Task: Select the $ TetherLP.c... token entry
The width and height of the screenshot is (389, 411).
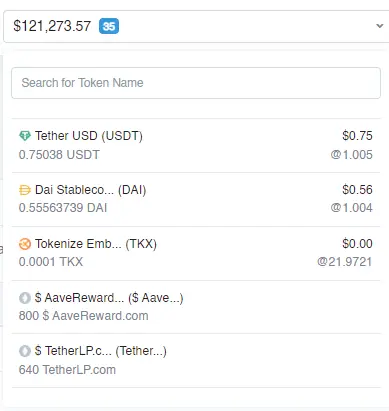Action: [196, 360]
